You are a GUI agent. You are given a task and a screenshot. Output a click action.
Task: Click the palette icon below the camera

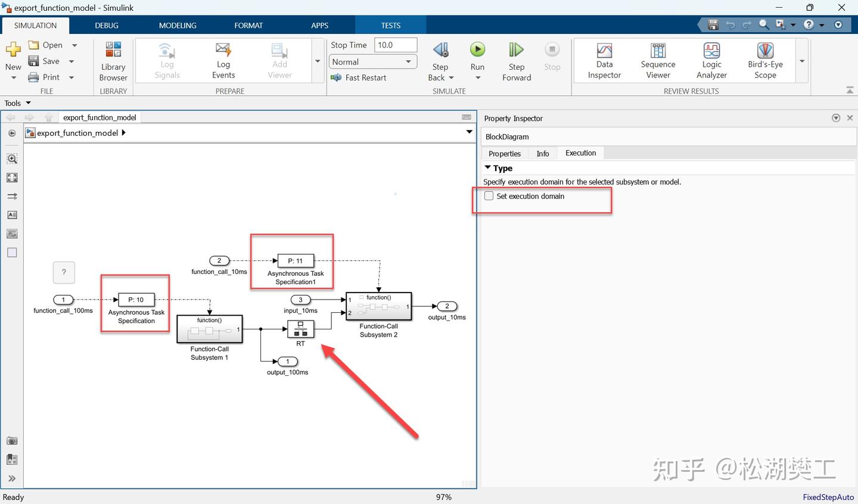coord(12,459)
